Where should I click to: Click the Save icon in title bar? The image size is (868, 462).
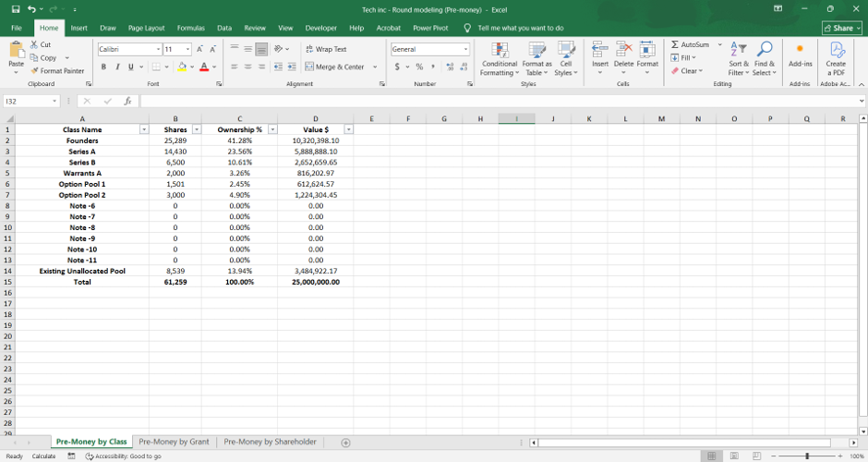16,9
